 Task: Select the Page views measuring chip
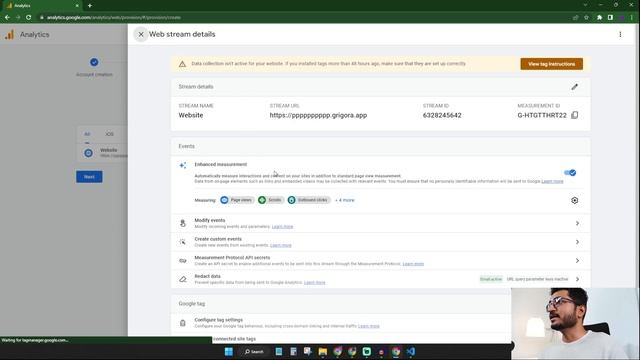pos(237,200)
